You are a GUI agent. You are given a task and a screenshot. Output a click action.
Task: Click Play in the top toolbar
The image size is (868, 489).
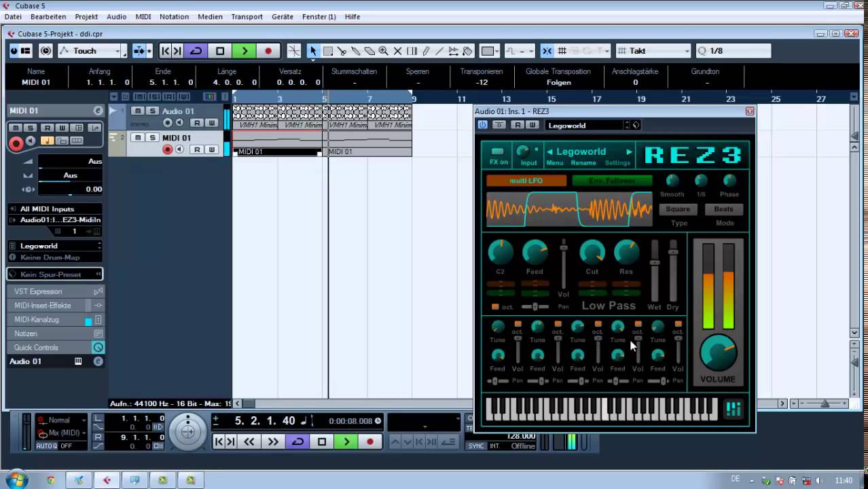244,51
